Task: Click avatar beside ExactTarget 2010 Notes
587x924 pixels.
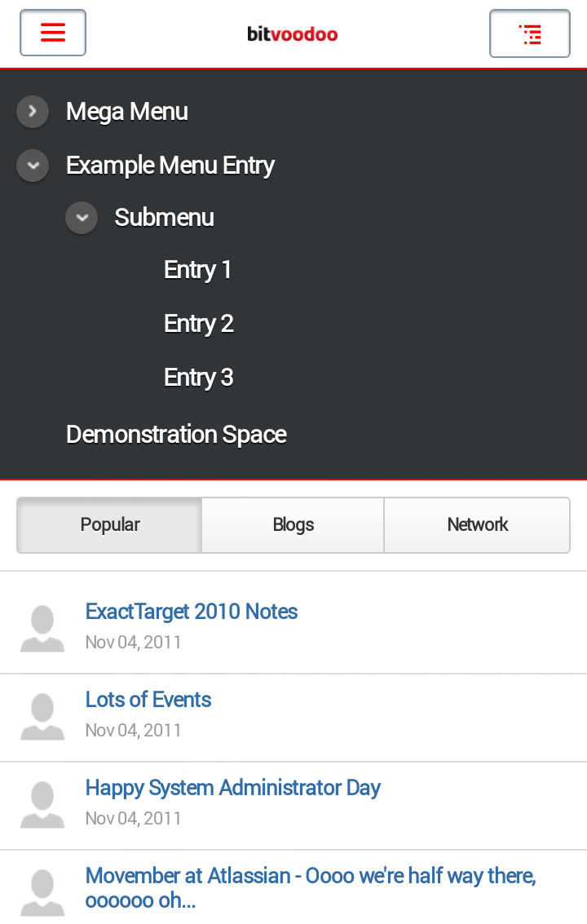Action: (42, 629)
